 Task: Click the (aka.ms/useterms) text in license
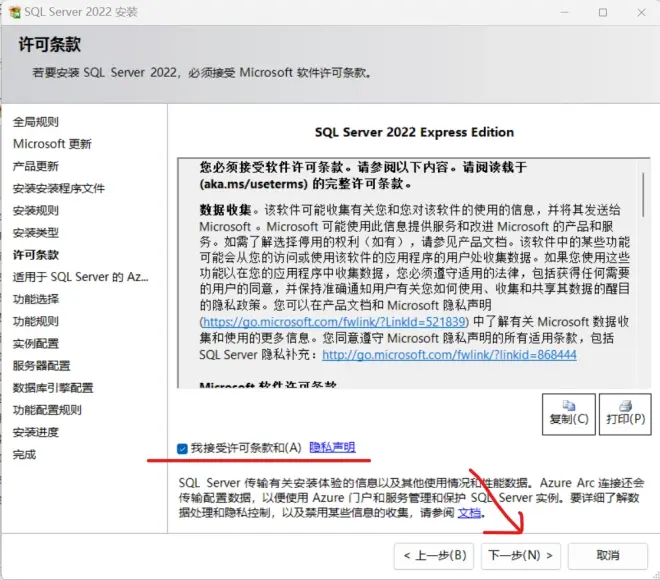[x=254, y=184]
